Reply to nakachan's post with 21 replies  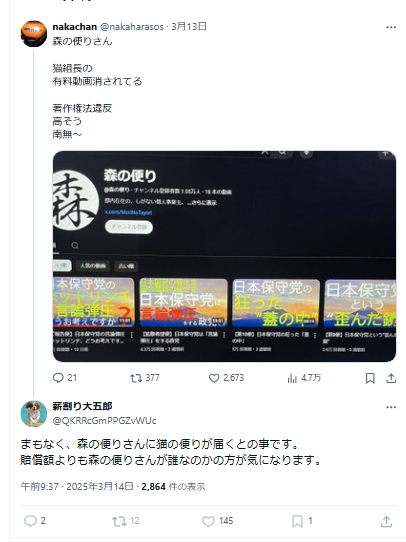[x=65, y=378]
